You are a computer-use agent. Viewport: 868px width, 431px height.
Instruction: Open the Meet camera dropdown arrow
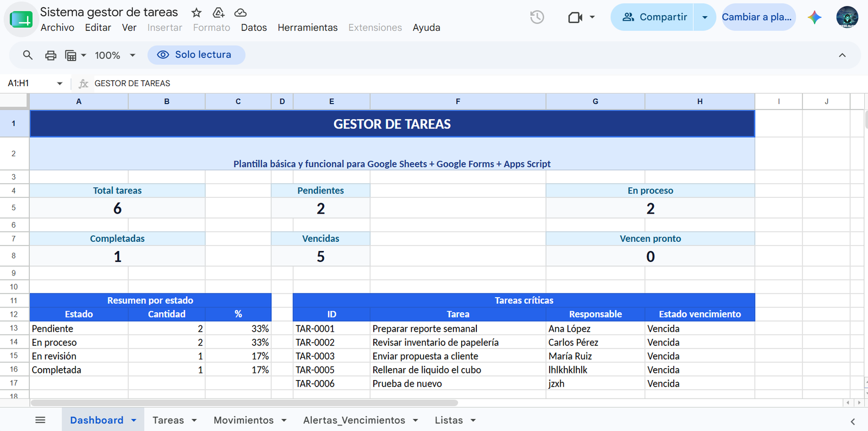(x=592, y=17)
